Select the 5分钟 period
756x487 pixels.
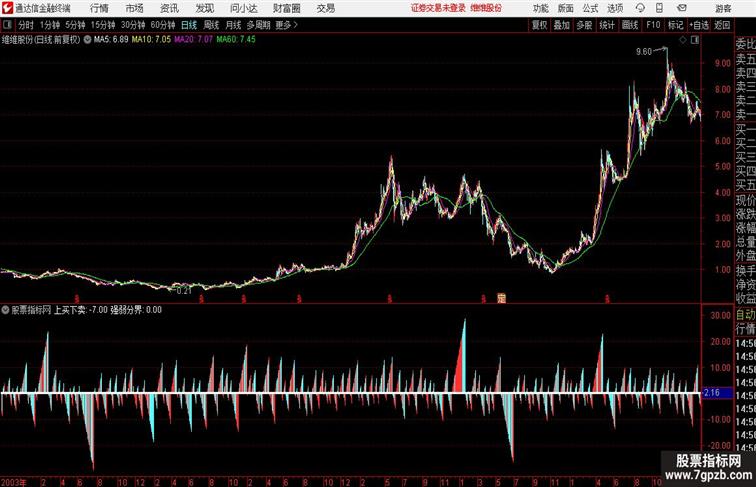(75, 25)
